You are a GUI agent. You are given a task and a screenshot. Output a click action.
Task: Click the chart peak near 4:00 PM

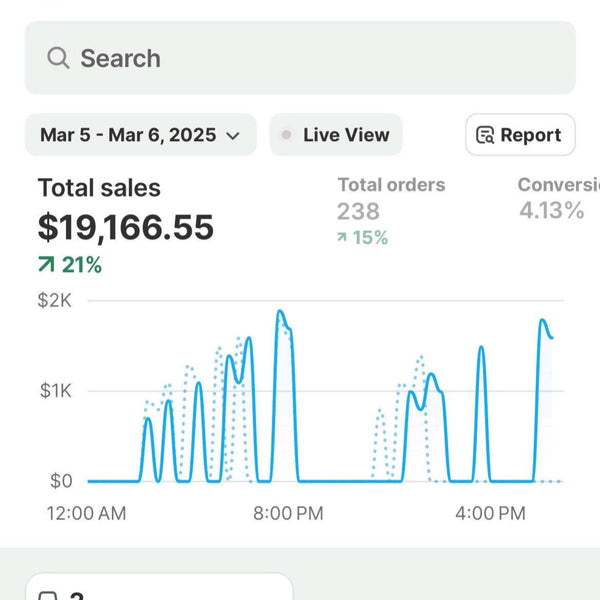[x=481, y=347]
